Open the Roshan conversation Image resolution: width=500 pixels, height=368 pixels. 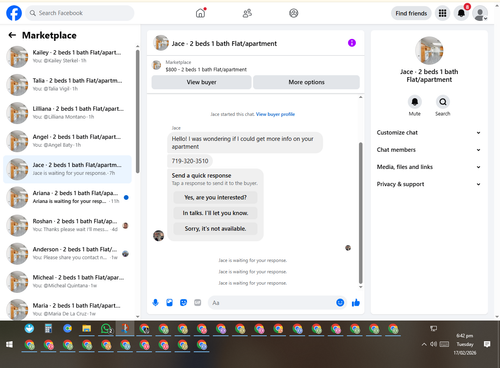tap(67, 225)
